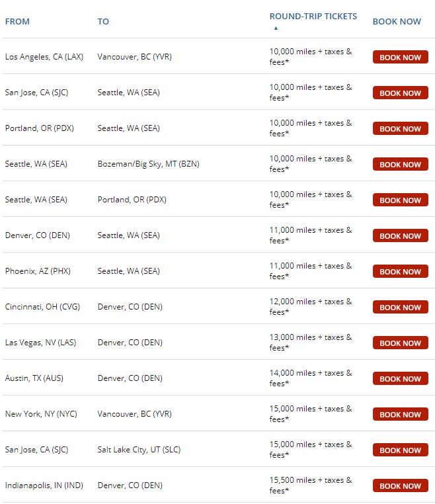Book Las Vegas to Denver flight
Viewport: 435px width, 504px height.
click(400, 343)
